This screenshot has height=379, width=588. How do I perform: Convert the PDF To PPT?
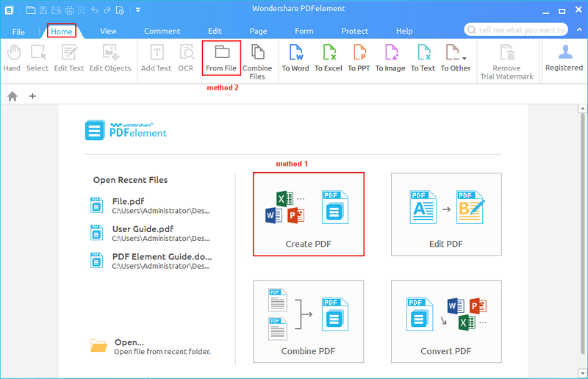(359, 58)
